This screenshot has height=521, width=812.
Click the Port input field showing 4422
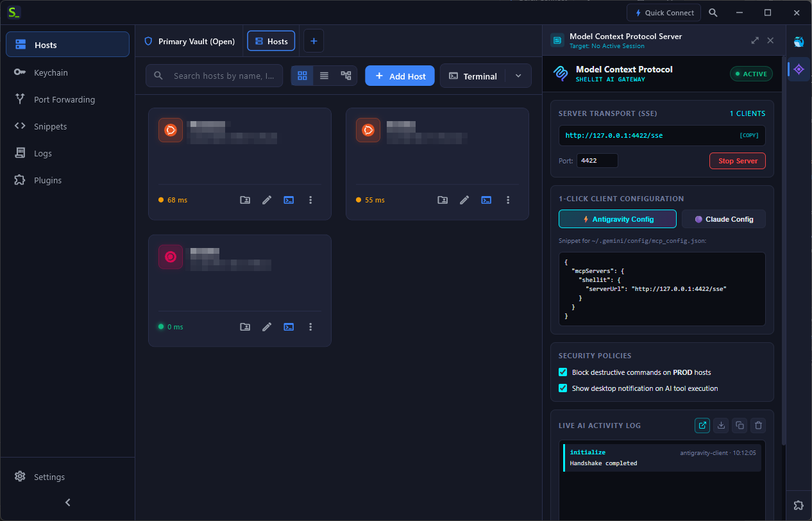tap(597, 161)
